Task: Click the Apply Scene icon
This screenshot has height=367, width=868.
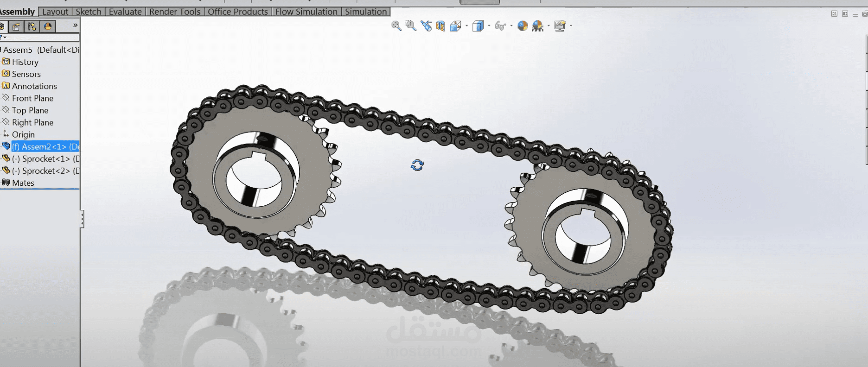Action: tap(538, 26)
